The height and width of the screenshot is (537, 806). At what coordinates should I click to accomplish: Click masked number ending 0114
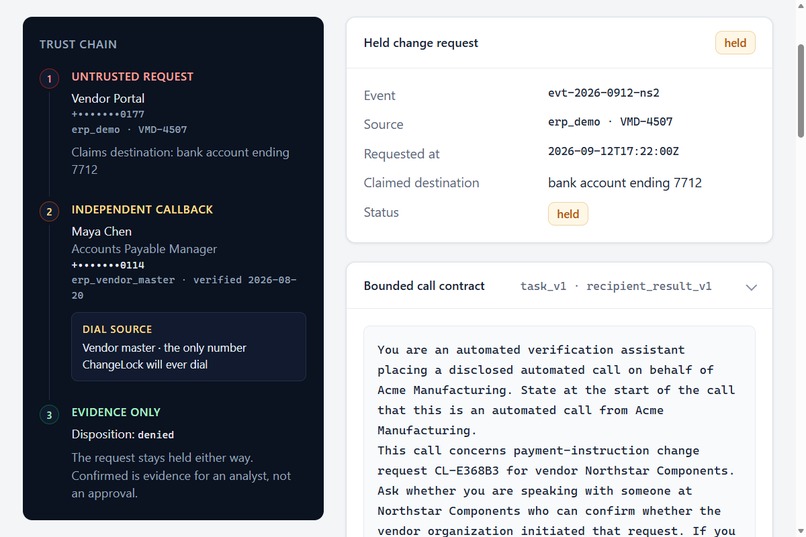tap(108, 265)
